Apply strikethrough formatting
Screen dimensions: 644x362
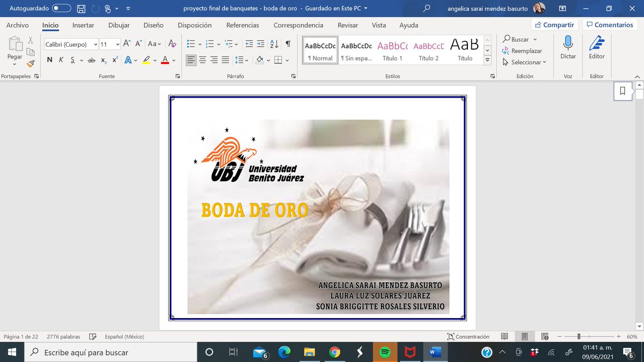click(91, 60)
